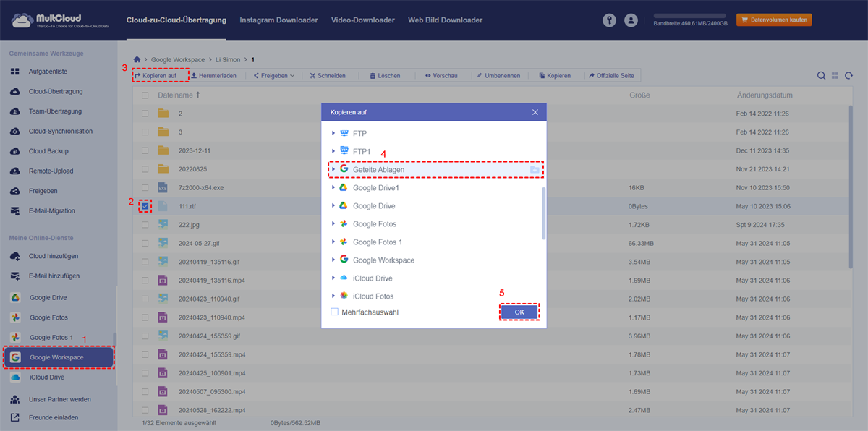Image resolution: width=868 pixels, height=431 pixels.
Task: Expand the FTP1 tree node
Action: (333, 151)
